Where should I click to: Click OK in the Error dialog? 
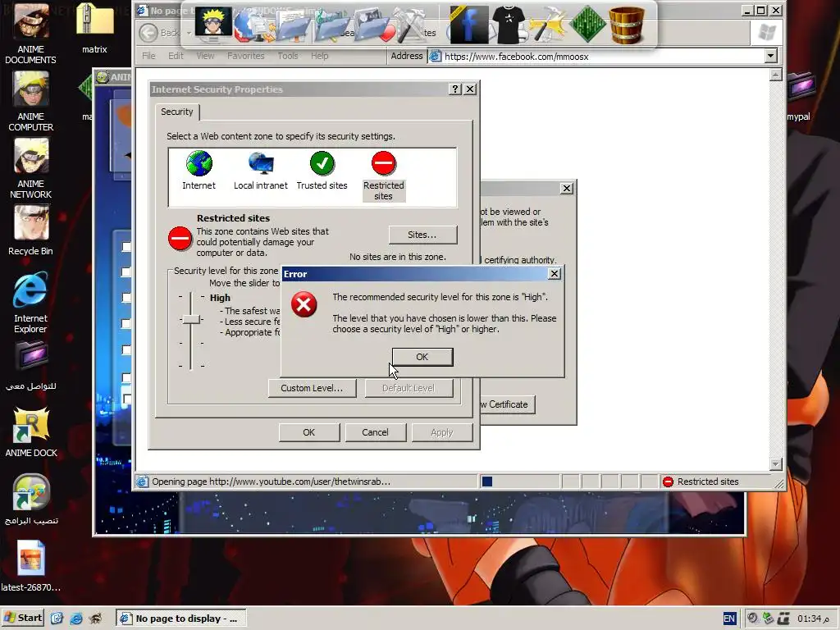[x=422, y=357]
